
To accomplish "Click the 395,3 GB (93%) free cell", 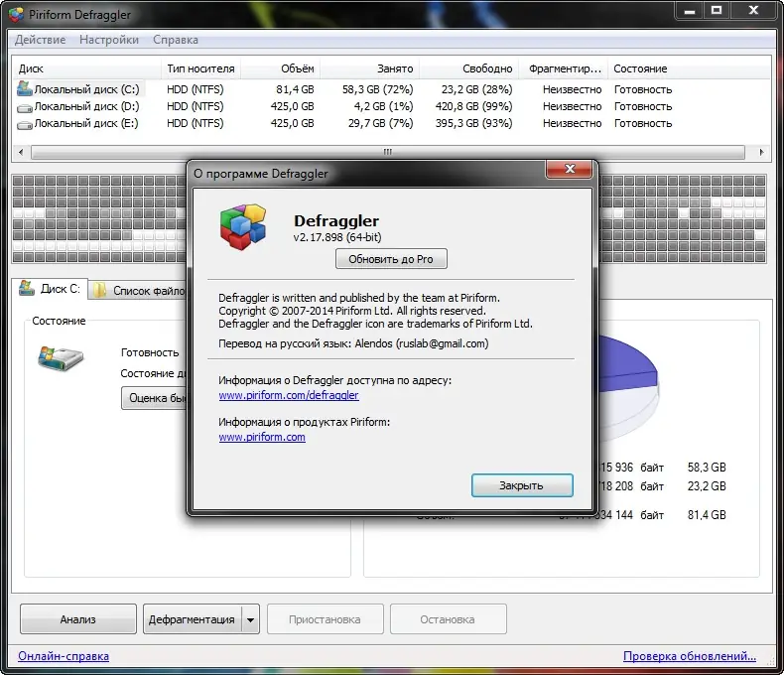I will coord(474,123).
